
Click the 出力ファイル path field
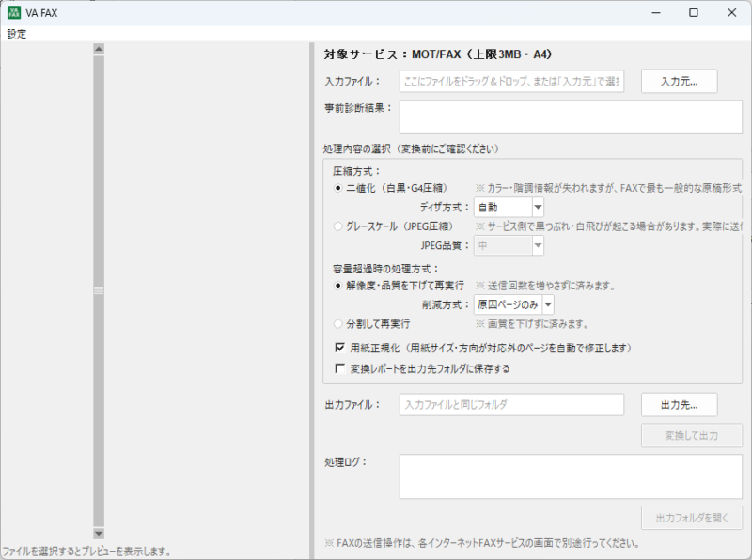pos(511,405)
